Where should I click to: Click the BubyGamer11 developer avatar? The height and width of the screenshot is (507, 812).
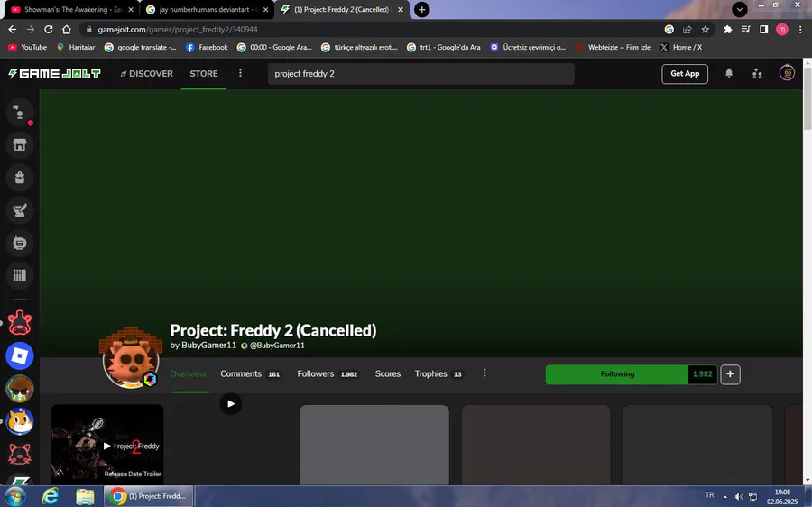pos(131,358)
